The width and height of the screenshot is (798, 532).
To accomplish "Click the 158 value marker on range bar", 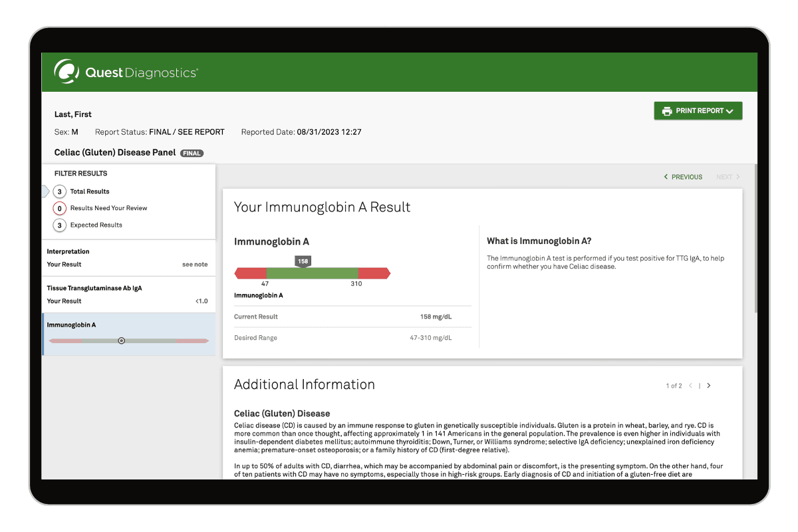I will click(x=303, y=261).
